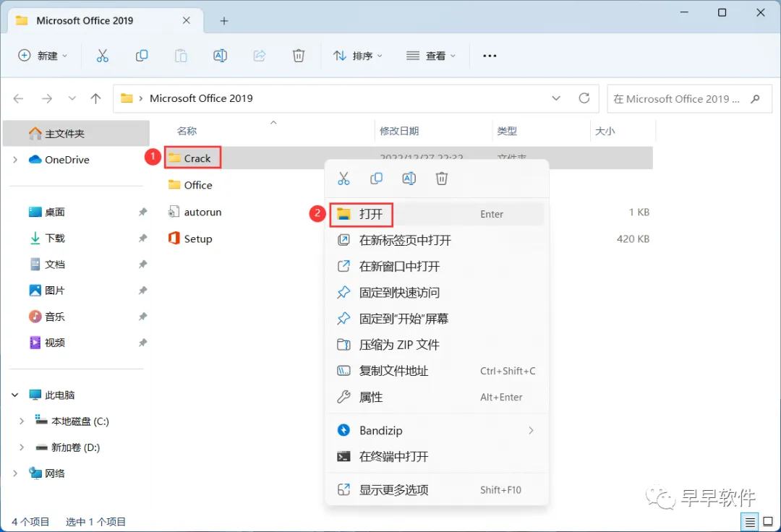This screenshot has height=532, width=781.
Task: Open the 排序 (Sort) dropdown
Action: (358, 56)
